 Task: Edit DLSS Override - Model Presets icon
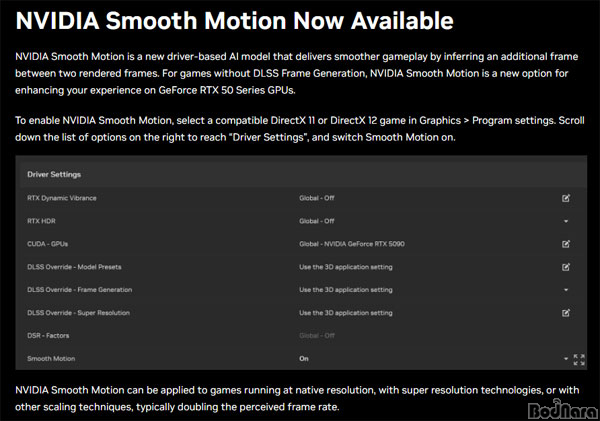point(566,267)
